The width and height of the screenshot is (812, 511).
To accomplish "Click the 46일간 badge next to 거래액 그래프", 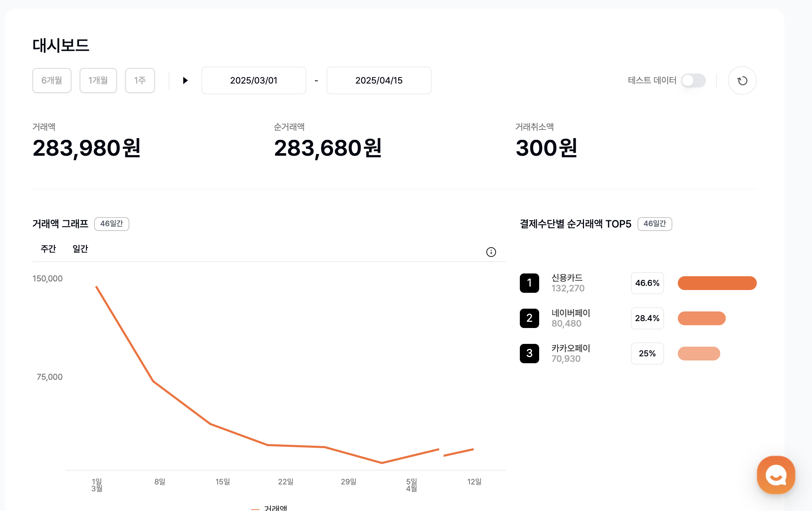I will click(x=111, y=224).
